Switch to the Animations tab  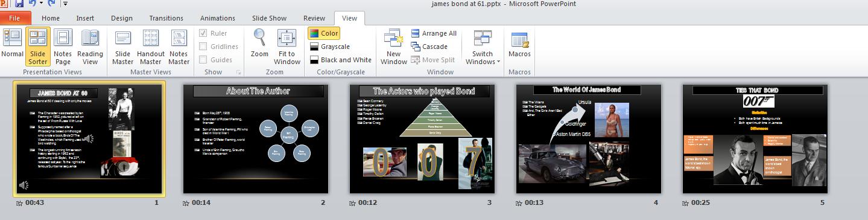pos(218,18)
